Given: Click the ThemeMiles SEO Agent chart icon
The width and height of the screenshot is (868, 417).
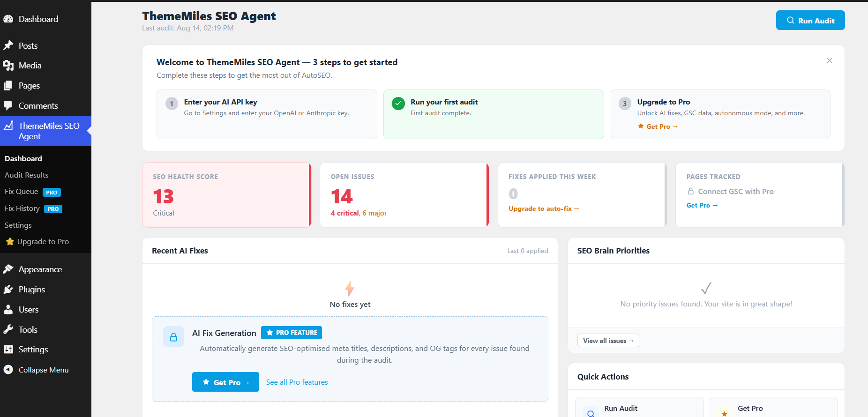Looking at the screenshot, I should tap(8, 126).
